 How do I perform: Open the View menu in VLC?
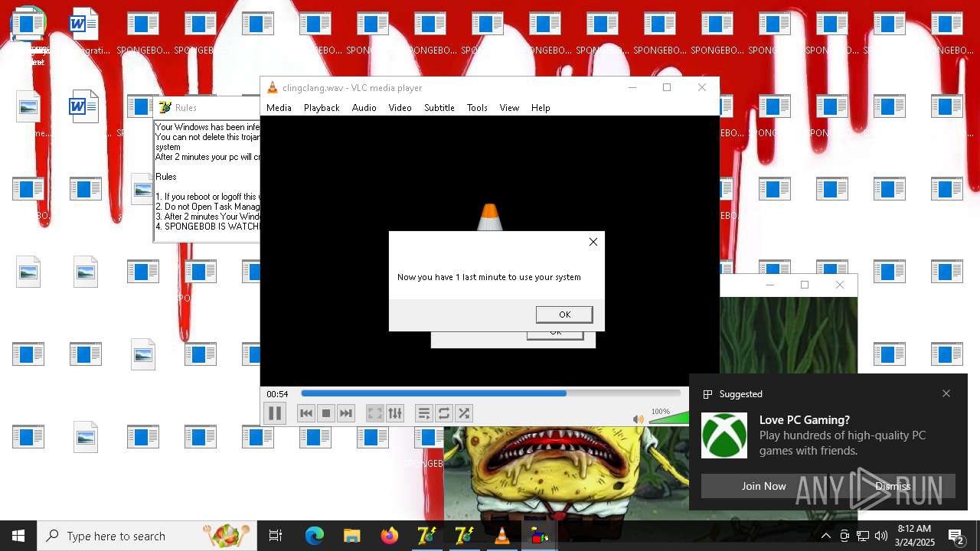click(x=509, y=108)
